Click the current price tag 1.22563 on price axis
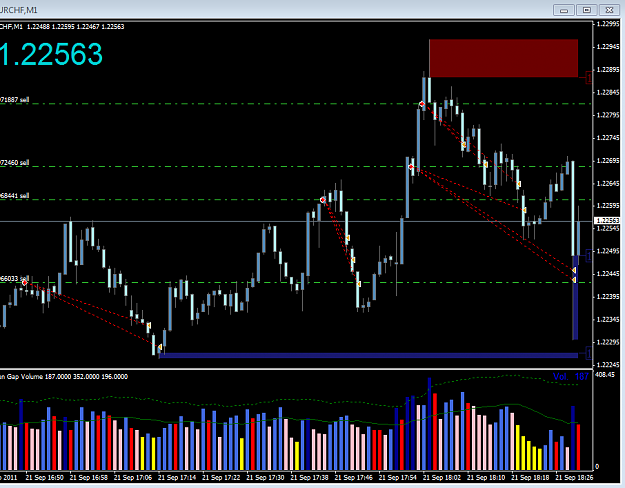The height and width of the screenshot is (488, 625). point(607,220)
